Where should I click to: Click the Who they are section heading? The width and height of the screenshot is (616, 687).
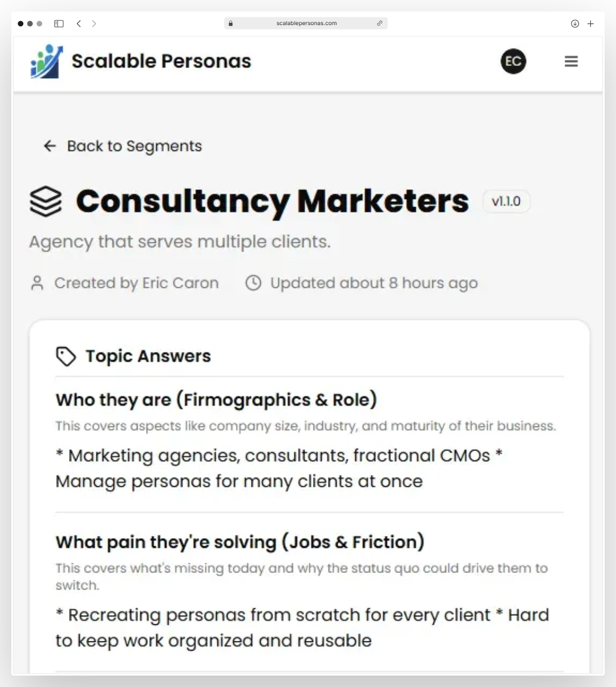coord(216,400)
